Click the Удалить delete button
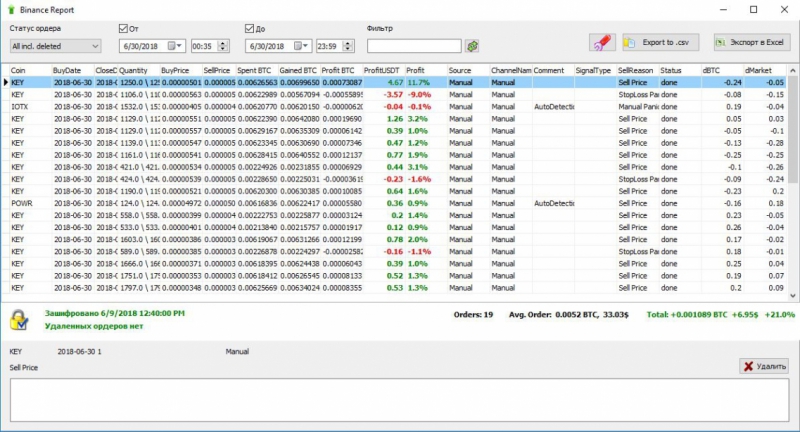The width and height of the screenshot is (800, 432). click(x=764, y=366)
